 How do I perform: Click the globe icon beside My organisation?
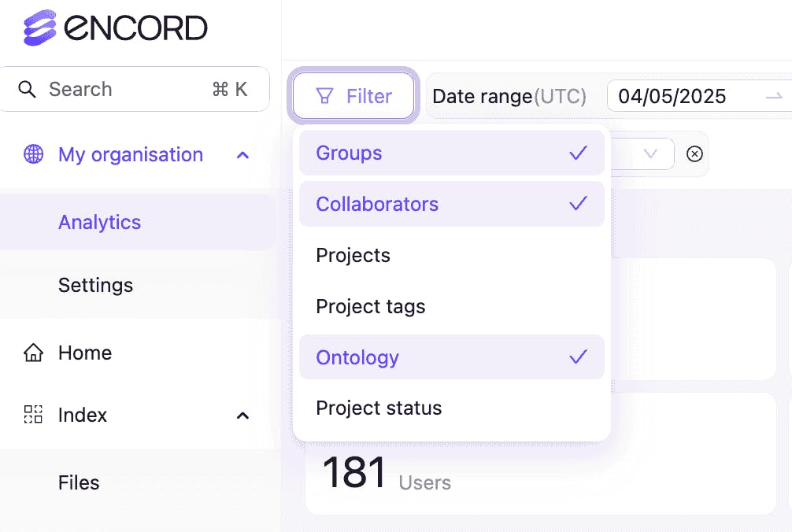[33, 154]
